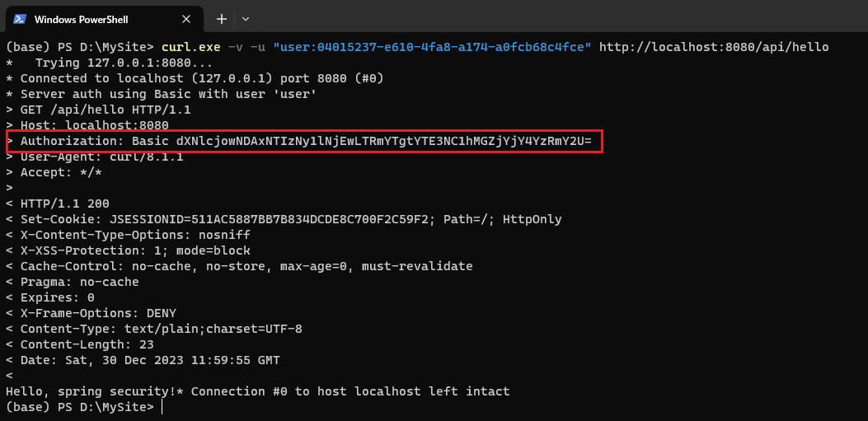Screen dimensions: 868x421
Task: Click the GET /api/hello request line
Action: (x=98, y=110)
